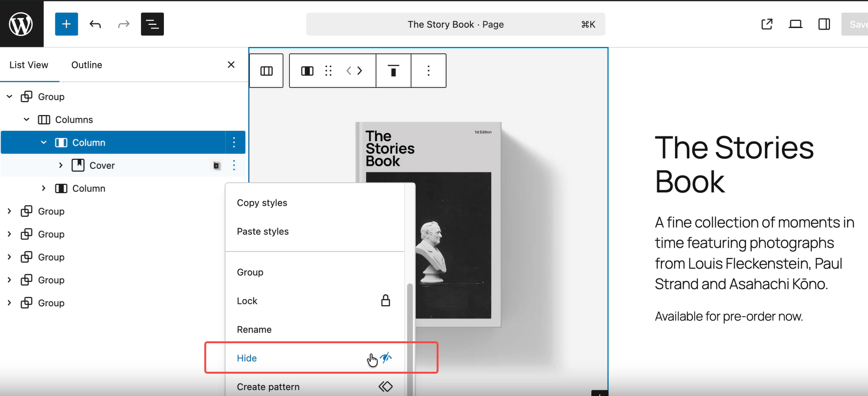Click the Cover row image thumbnail

(x=217, y=165)
